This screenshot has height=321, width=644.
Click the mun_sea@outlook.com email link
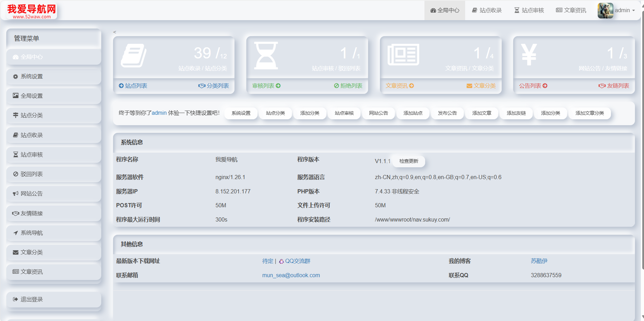point(291,275)
